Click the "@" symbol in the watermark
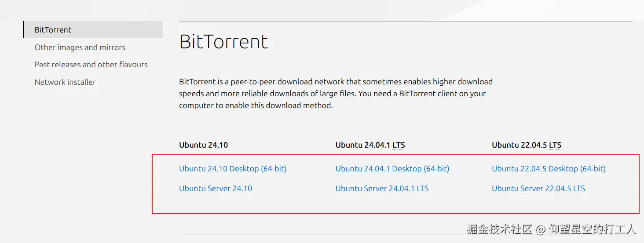This screenshot has width=644, height=243. pyautogui.click(x=541, y=229)
